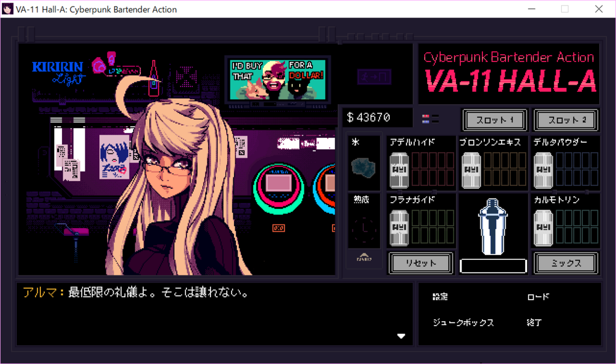Click the フラナガイド can
Screen dimensions: 616x364
pos(399,228)
